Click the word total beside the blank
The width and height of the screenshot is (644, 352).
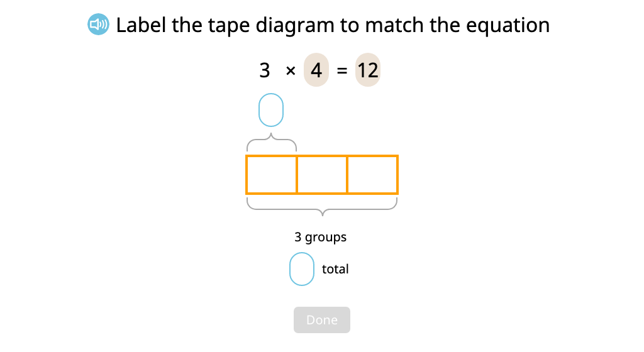[335, 269]
